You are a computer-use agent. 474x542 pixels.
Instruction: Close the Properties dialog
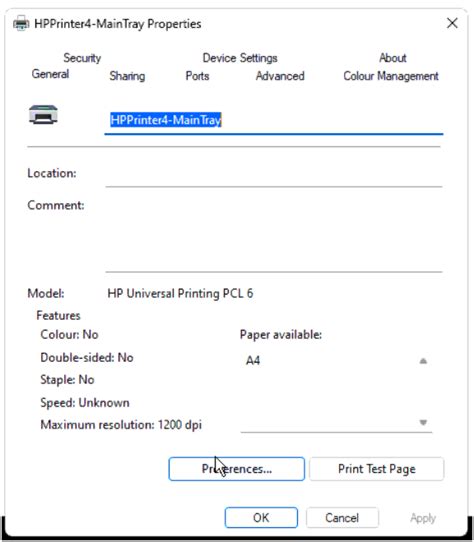click(x=452, y=24)
